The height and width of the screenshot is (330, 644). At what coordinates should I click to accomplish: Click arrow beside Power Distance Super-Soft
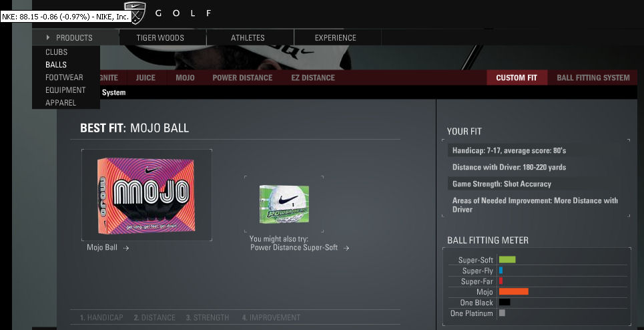[346, 249]
